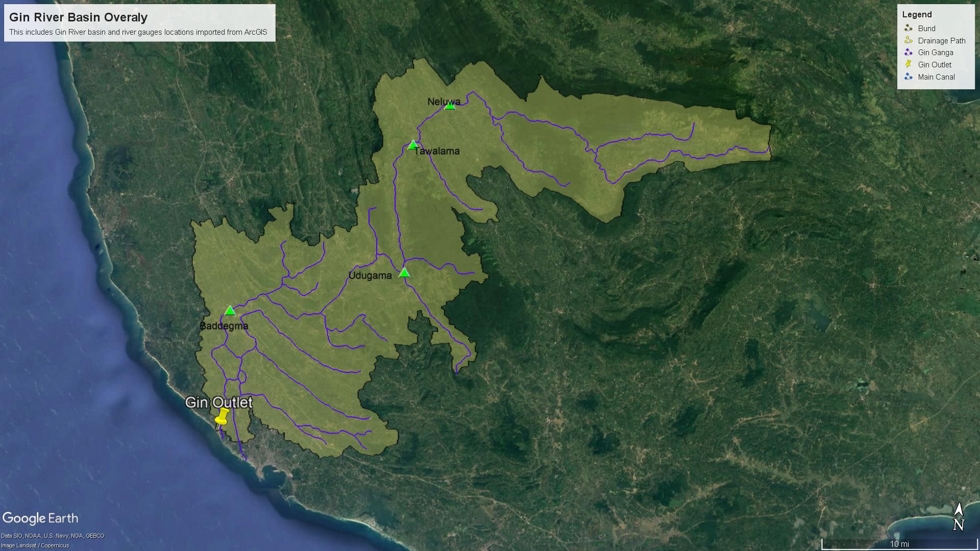Click the yellow pushpin icon in legend
Screen dimensions: 980x551
(x=908, y=64)
